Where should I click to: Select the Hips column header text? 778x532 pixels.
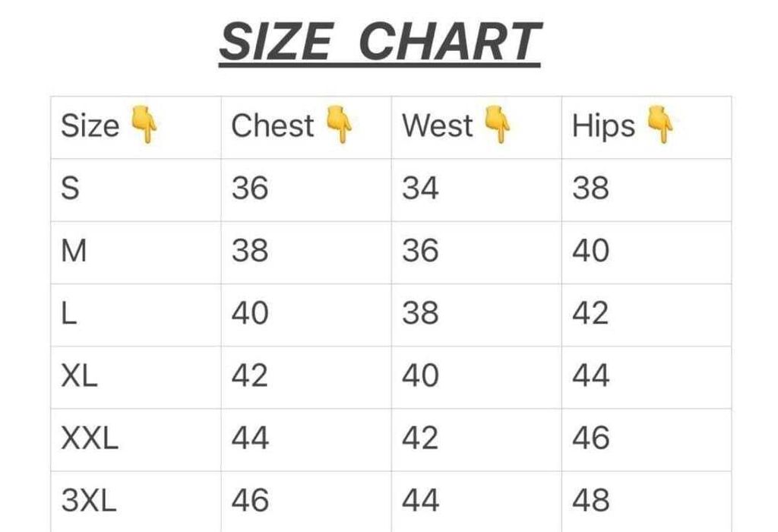603,127
